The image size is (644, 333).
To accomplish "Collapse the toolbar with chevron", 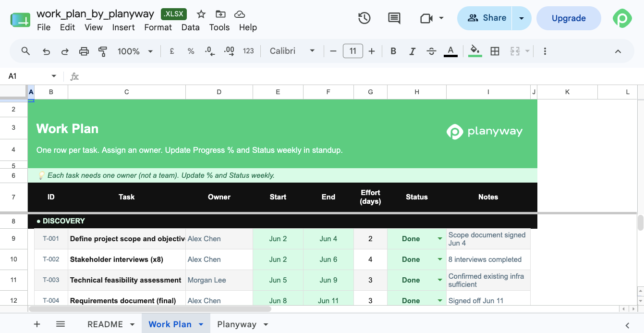I will click(618, 51).
